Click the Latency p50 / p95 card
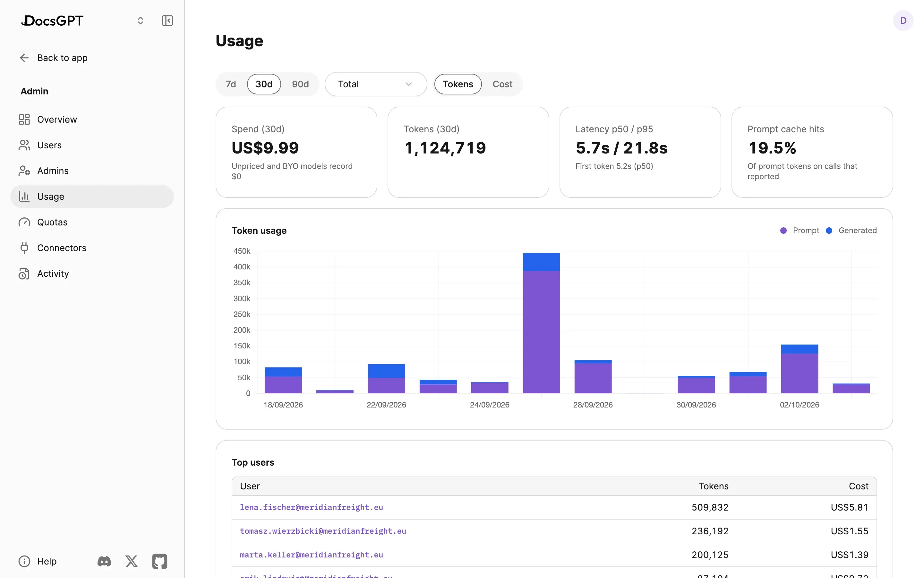 pos(640,152)
